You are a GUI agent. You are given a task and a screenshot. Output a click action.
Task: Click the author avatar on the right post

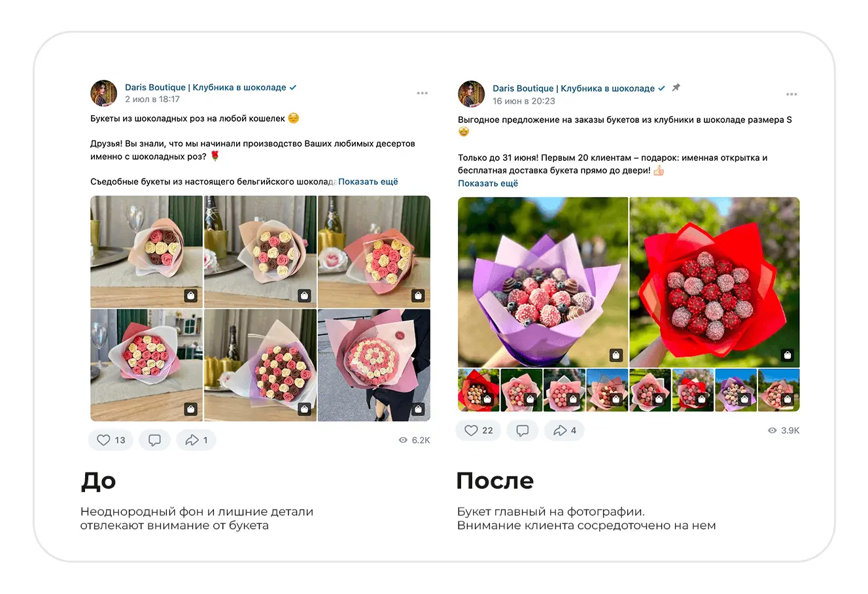(472, 94)
